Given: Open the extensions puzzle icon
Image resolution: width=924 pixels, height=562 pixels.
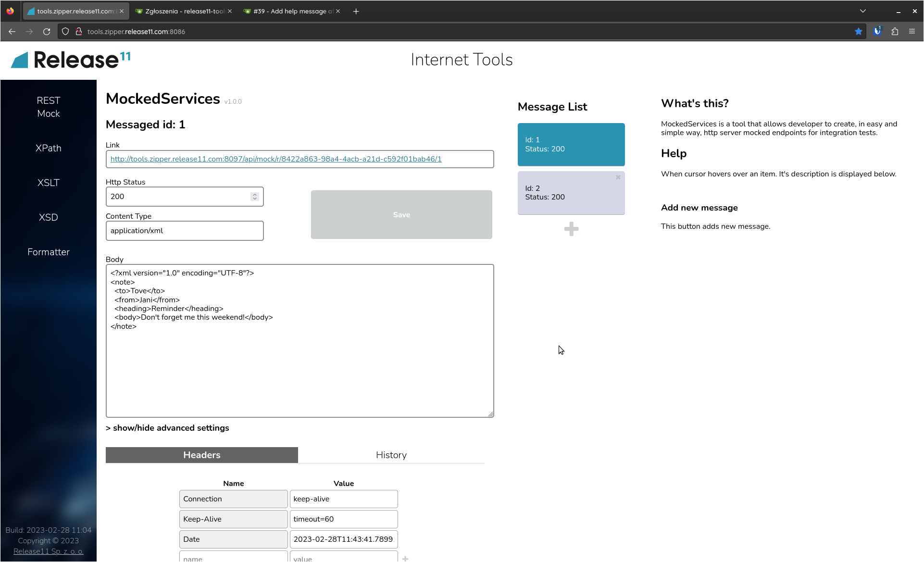Looking at the screenshot, I should pos(895,32).
